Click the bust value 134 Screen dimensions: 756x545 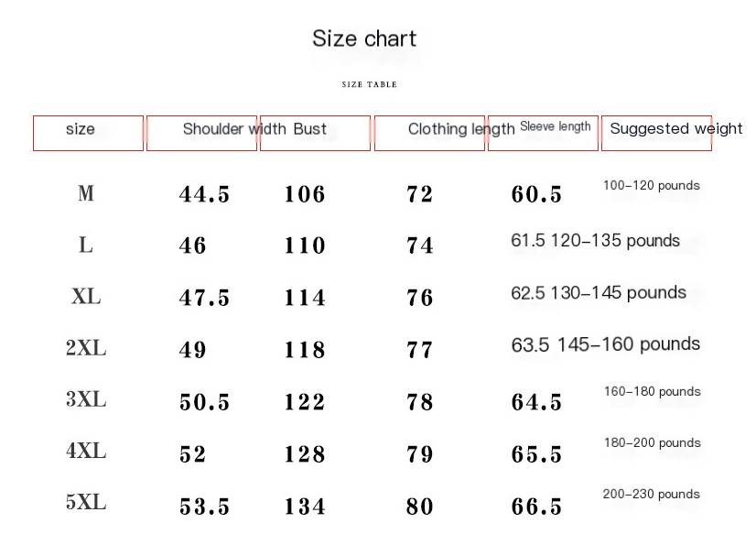[x=305, y=507]
